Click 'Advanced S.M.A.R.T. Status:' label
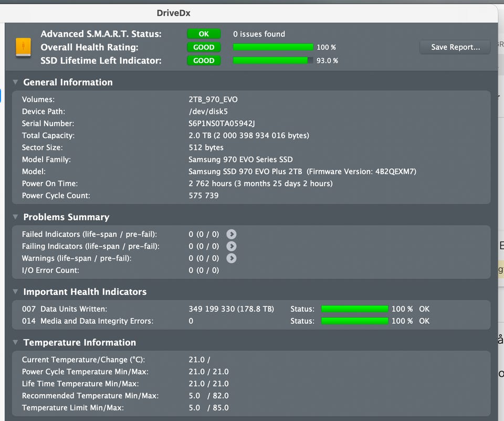The image size is (504, 421). (101, 34)
